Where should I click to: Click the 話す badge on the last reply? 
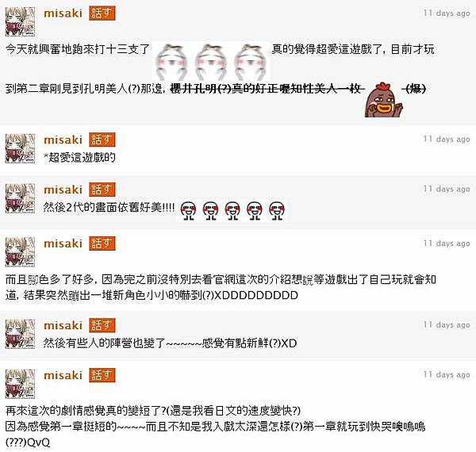(x=102, y=375)
